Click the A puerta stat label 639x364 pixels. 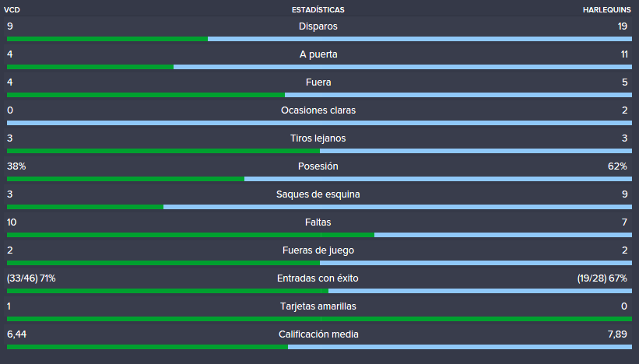pos(318,54)
